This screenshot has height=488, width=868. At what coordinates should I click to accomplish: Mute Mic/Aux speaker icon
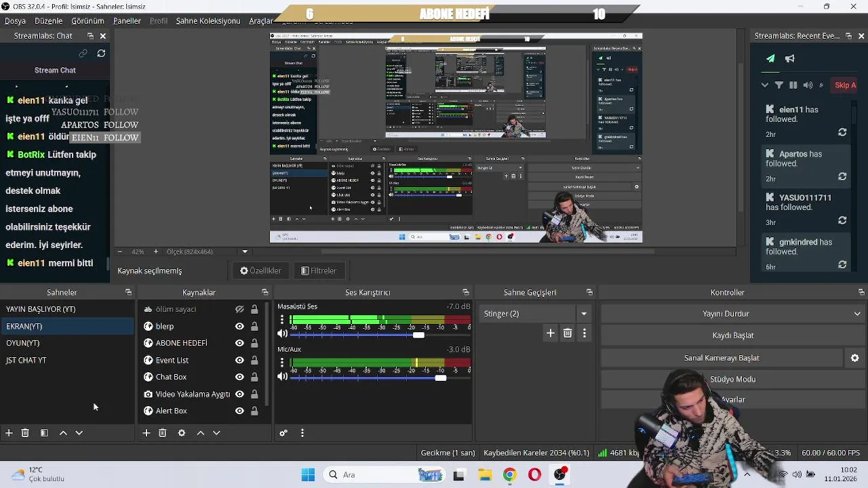(x=283, y=376)
